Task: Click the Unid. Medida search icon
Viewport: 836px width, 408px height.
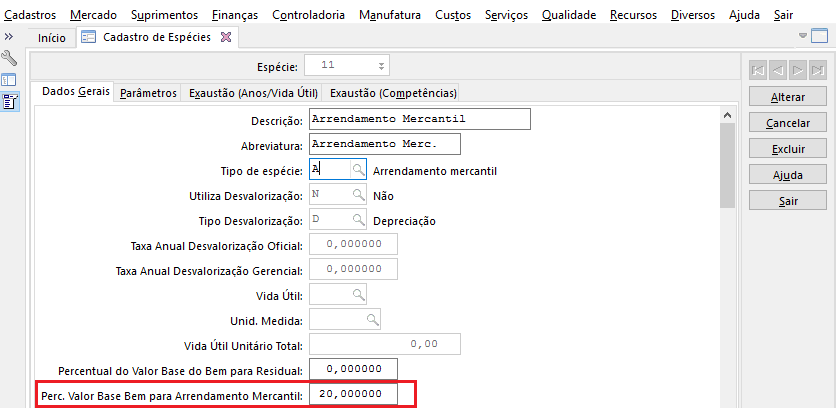Action: 372,319
